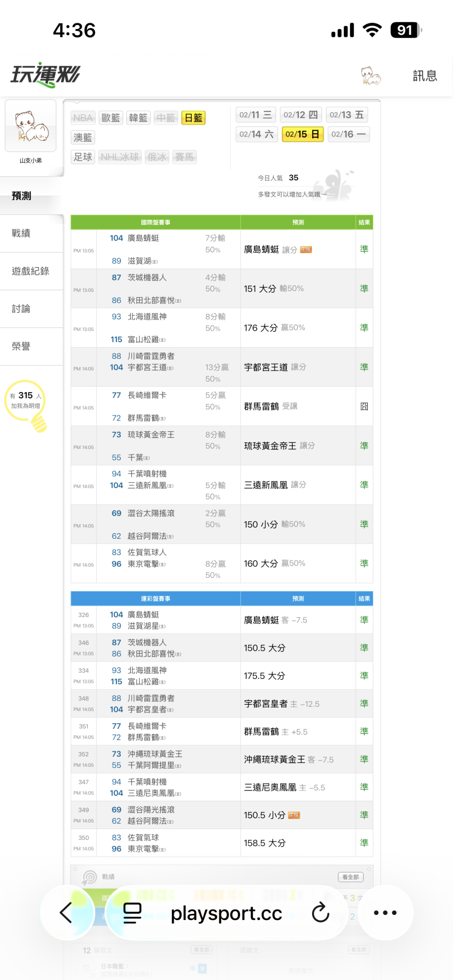Tap the 150.5 小分 main-pick badge
The height and width of the screenshot is (980, 453).
[x=294, y=815]
